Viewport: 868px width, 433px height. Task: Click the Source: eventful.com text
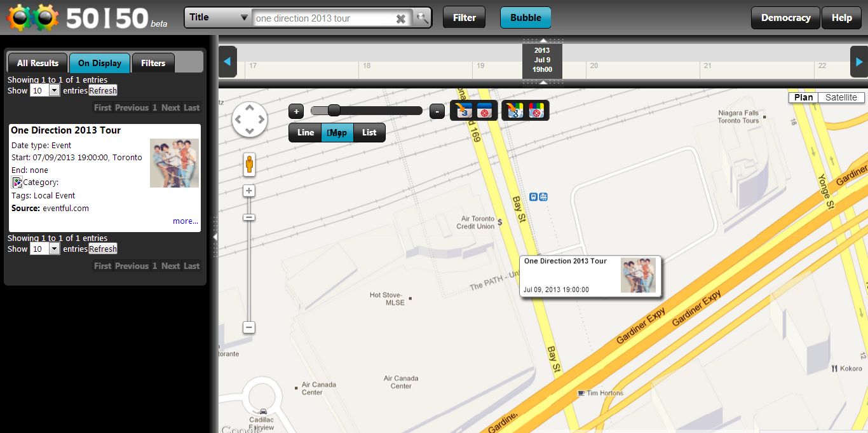50,208
